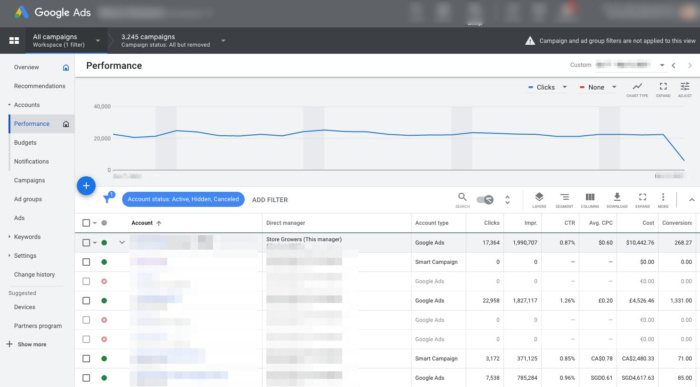
Task: Open Budgets in the sidebar
Action: [x=25, y=143]
